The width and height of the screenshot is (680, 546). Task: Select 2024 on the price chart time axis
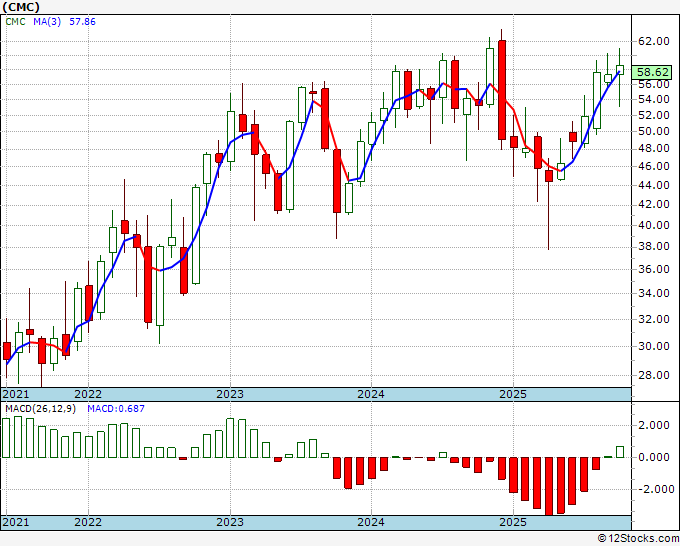tap(371, 394)
